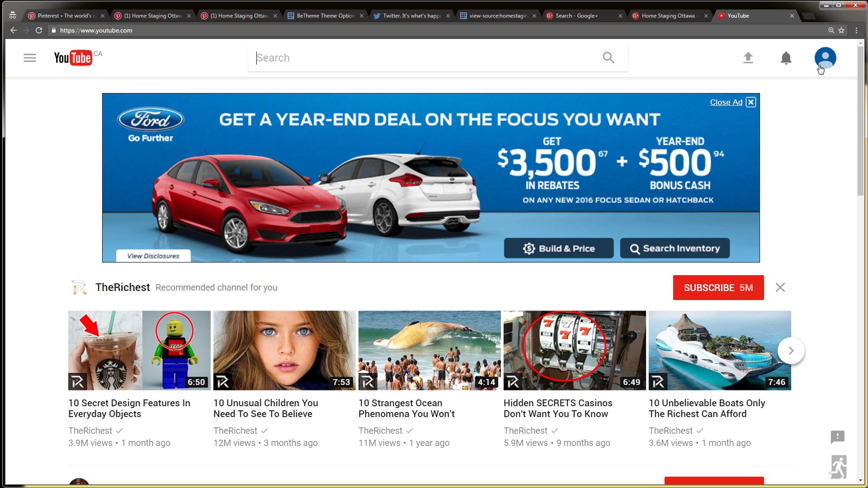Open the account avatar menu

[825, 58]
